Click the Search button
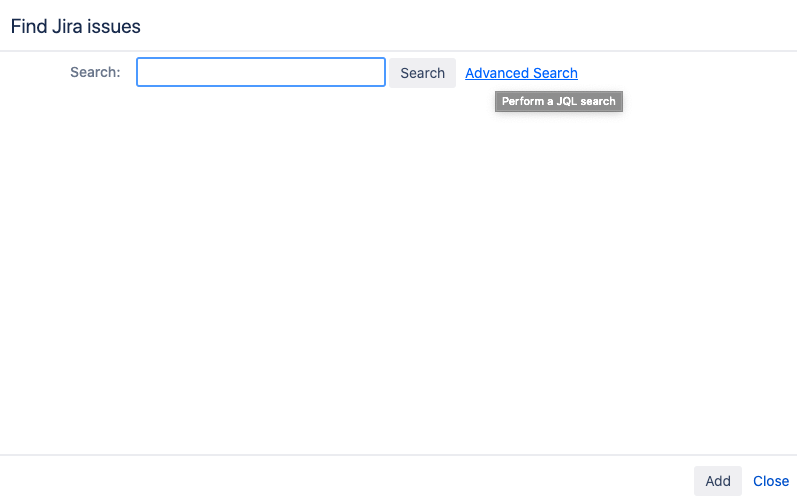The width and height of the screenshot is (797, 498). click(422, 73)
